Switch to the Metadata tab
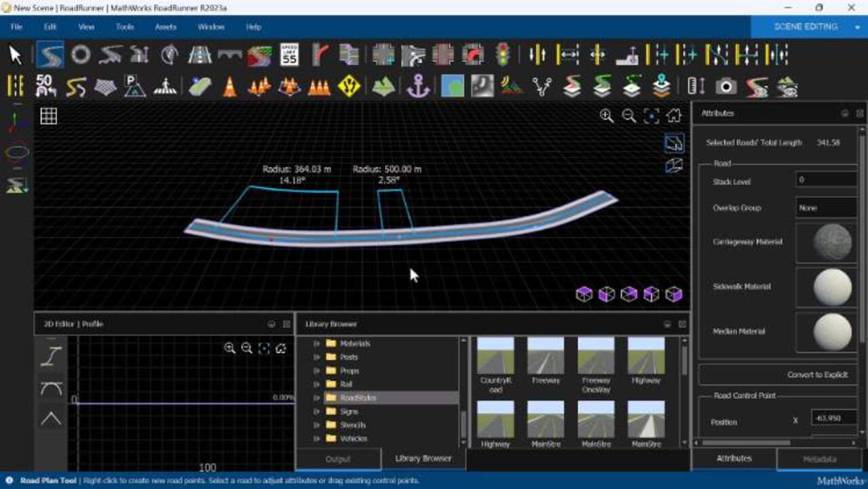The height and width of the screenshot is (489, 868). 819,459
